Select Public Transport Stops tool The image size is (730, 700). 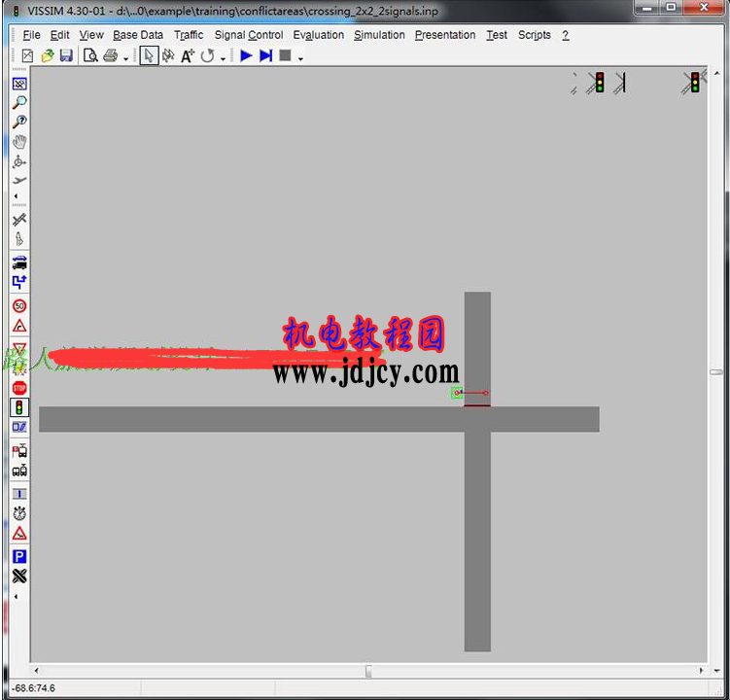[19, 451]
